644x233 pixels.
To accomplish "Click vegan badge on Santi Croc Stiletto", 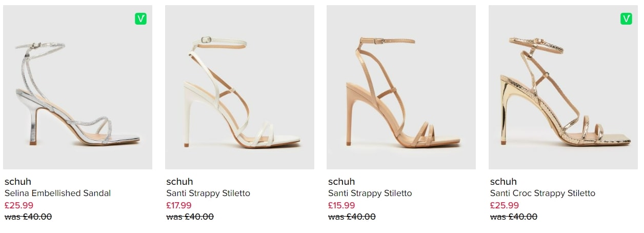I will [x=626, y=19].
